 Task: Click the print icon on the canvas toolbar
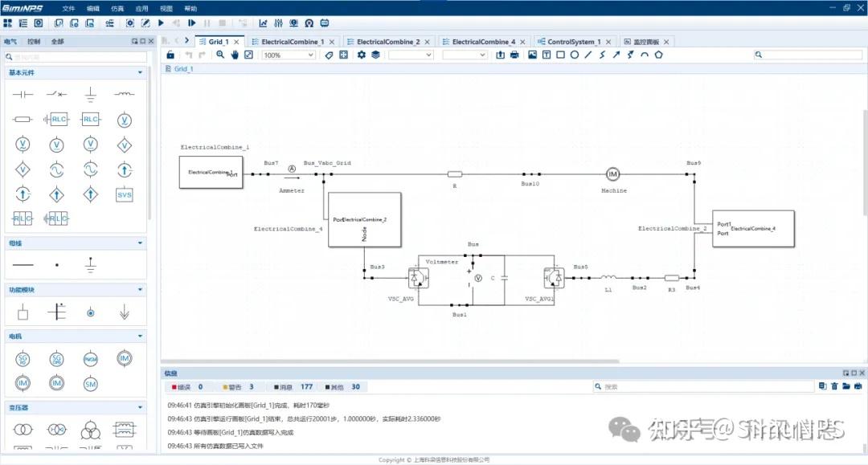click(514, 55)
